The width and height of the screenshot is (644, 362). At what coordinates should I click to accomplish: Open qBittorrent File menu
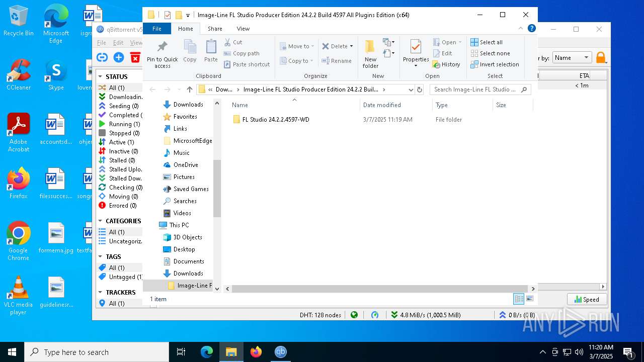coord(102,43)
